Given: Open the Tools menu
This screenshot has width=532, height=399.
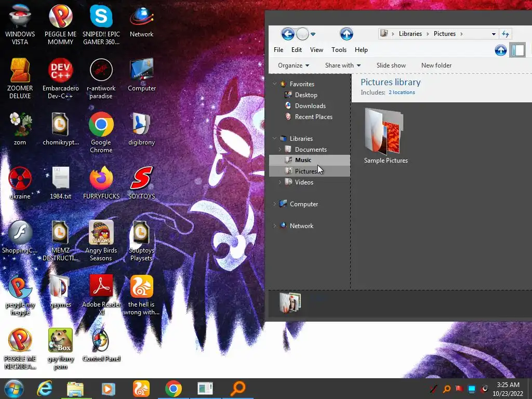Looking at the screenshot, I should [339, 50].
